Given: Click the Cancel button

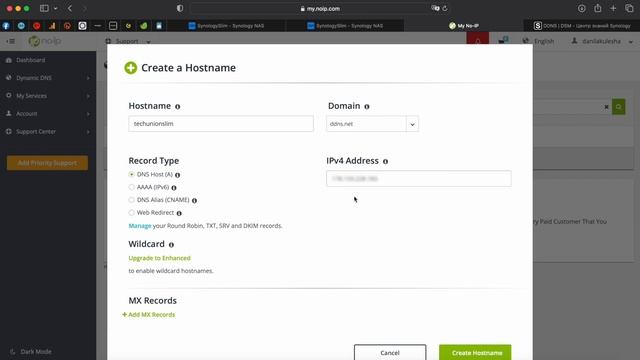Looking at the screenshot, I should click(x=390, y=352).
